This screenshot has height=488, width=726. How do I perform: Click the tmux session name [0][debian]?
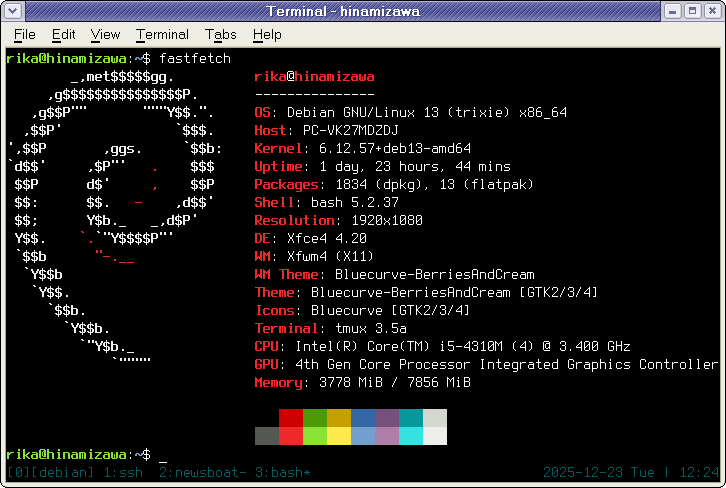pyautogui.click(x=50, y=473)
